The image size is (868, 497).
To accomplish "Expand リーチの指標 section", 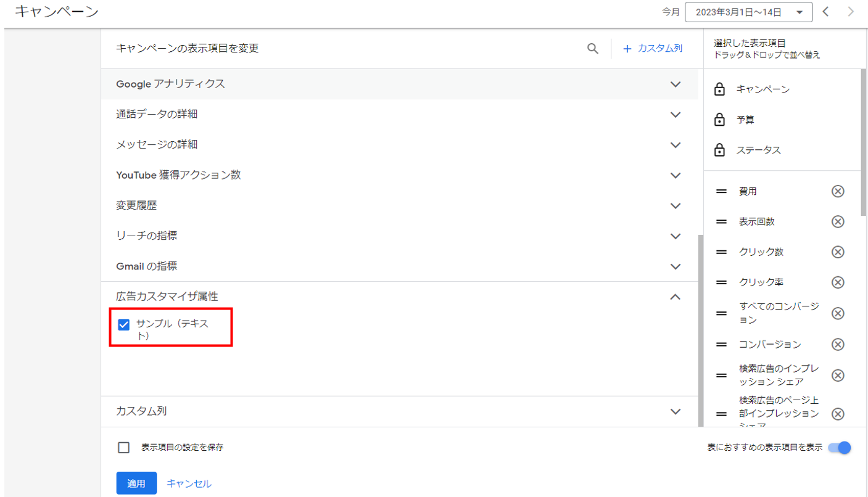I will tap(400, 236).
